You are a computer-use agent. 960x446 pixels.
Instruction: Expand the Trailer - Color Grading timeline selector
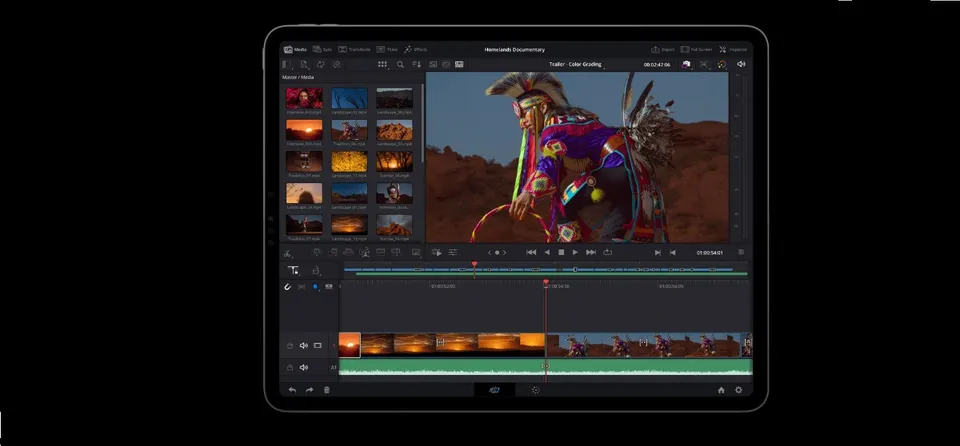(x=576, y=64)
